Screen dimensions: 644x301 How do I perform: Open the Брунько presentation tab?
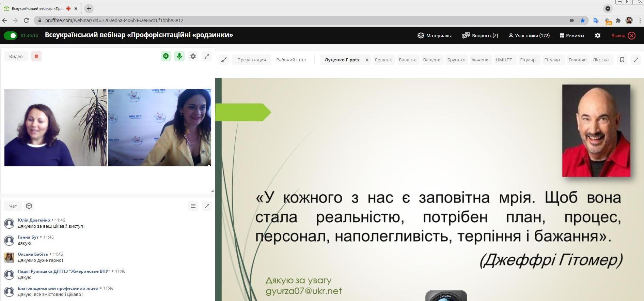[456, 60]
